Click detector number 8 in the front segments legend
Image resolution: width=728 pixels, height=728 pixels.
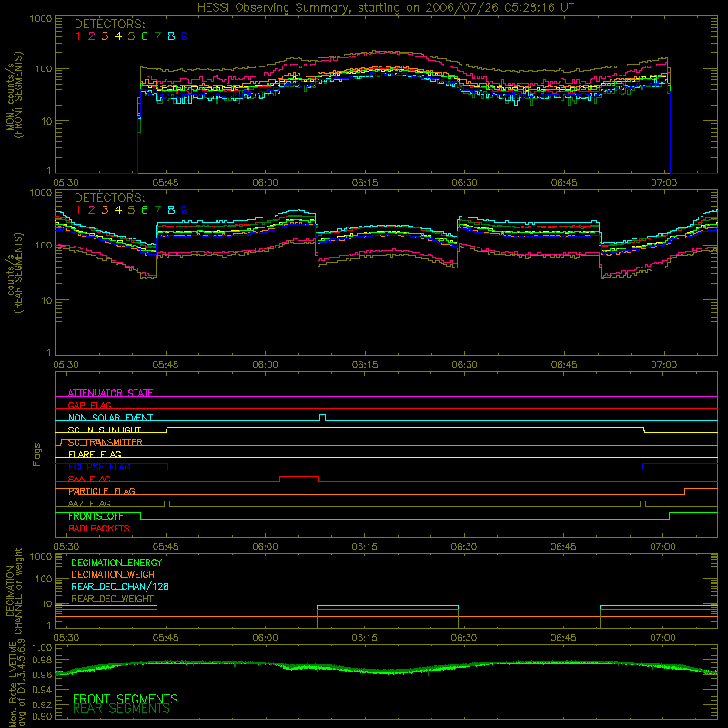[x=171, y=36]
